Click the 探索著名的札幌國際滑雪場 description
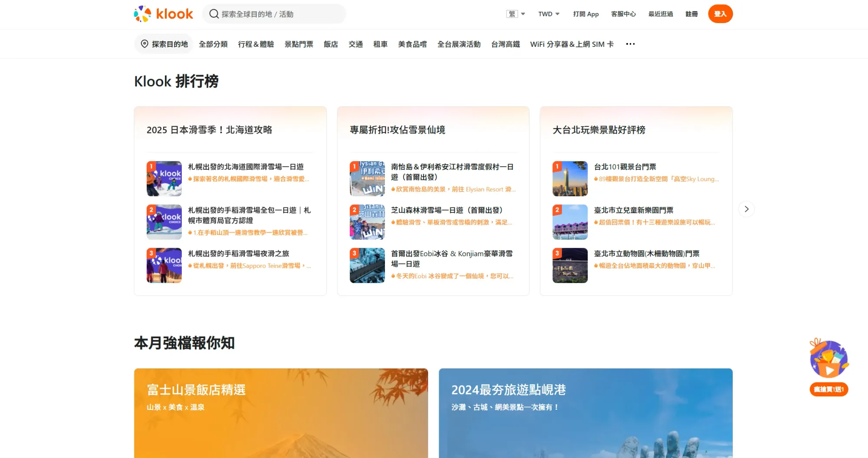868x458 pixels. [x=249, y=179]
